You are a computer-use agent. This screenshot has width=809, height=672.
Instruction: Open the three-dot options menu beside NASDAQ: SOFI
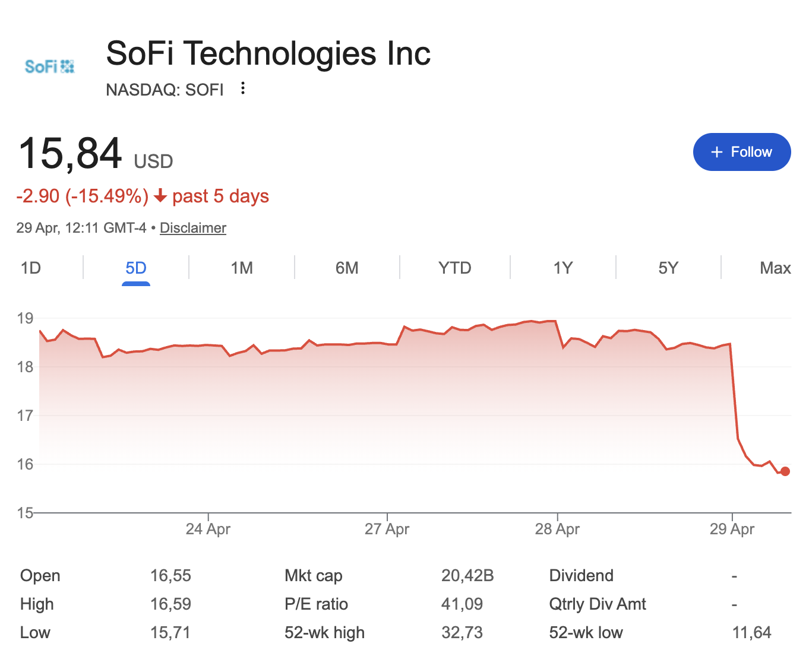(243, 88)
